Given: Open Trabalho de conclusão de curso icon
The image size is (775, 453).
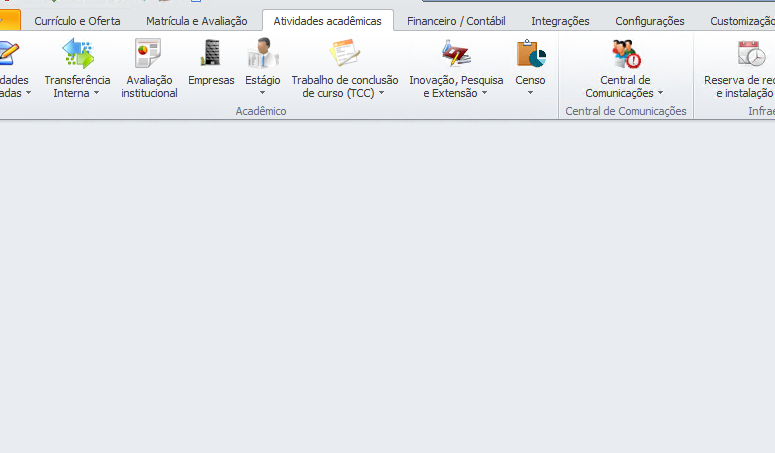Looking at the screenshot, I should point(344,52).
